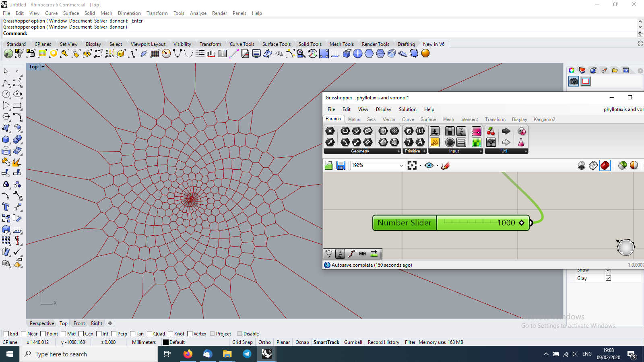Viewport: 644px width, 362px height.
Task: Toggle SmartTrack in status bar
Action: click(326, 342)
